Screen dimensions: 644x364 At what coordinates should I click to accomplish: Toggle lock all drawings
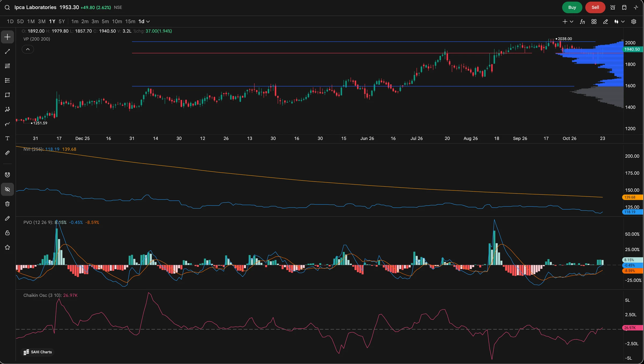click(8, 233)
